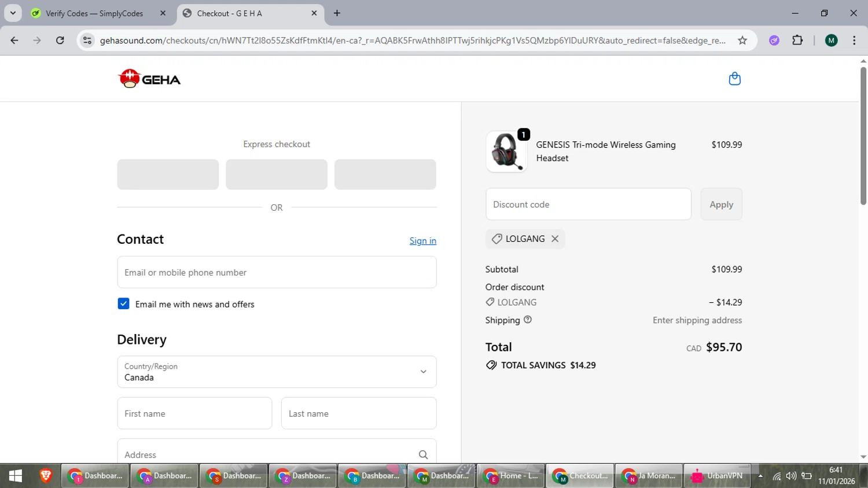The height and width of the screenshot is (488, 868).
Task: Open the Ja Moran Chrome taskbar window
Action: tap(649, 476)
